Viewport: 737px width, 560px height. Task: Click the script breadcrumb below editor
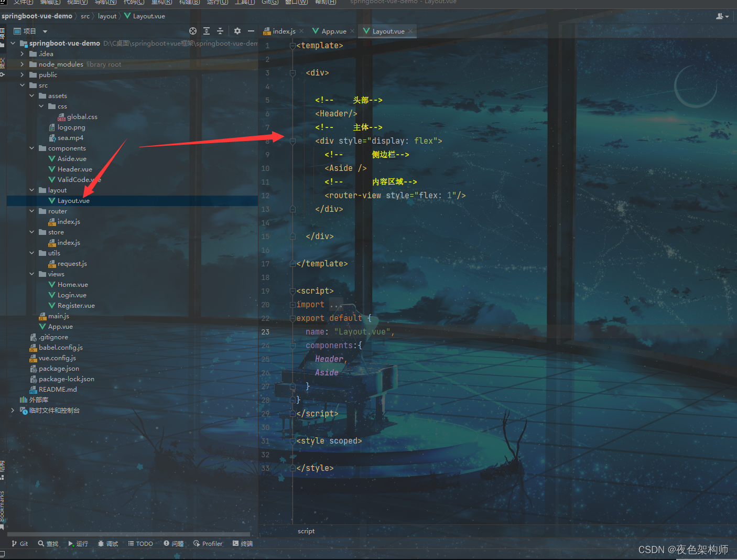[306, 531]
